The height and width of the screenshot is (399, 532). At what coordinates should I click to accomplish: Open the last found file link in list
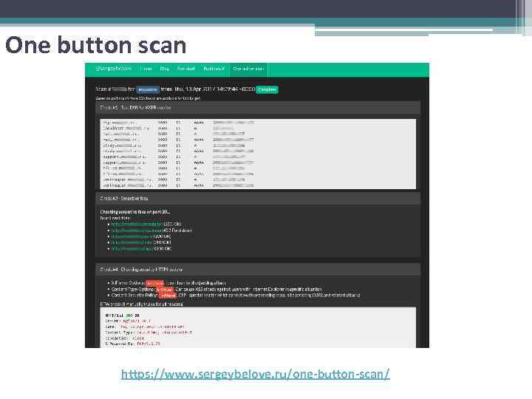coord(132,249)
